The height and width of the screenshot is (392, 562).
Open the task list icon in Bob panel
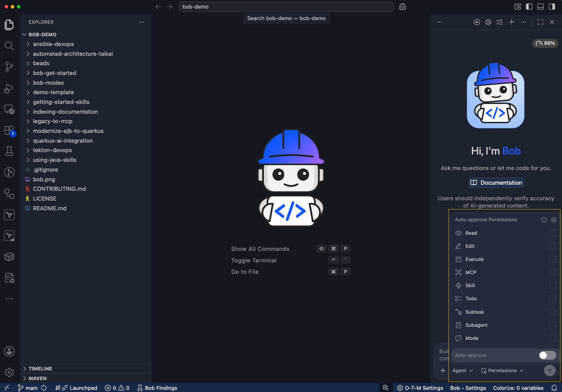tap(500, 22)
